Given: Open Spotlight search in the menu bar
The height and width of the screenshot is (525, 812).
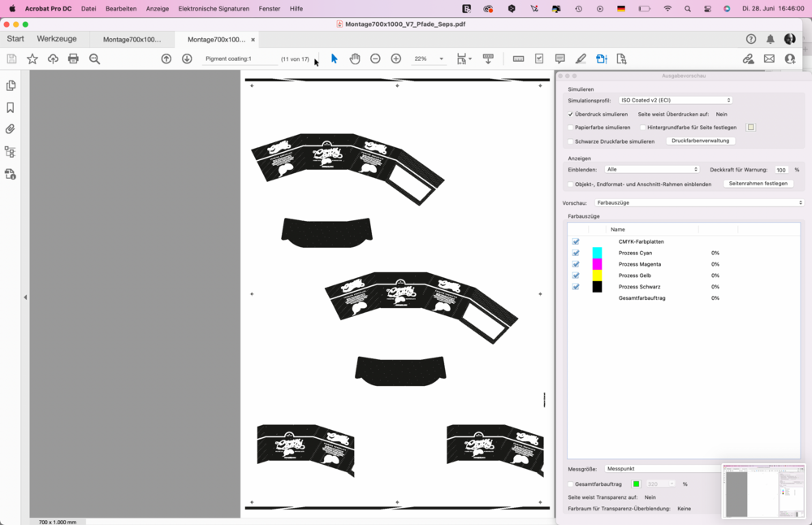Looking at the screenshot, I should pos(688,9).
